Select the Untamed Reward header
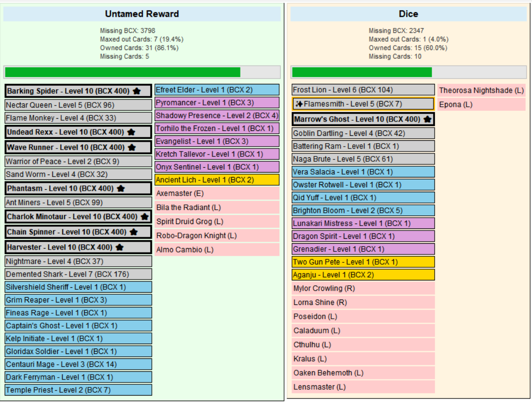Image resolution: width=532 pixels, height=404 pixels. (142, 14)
